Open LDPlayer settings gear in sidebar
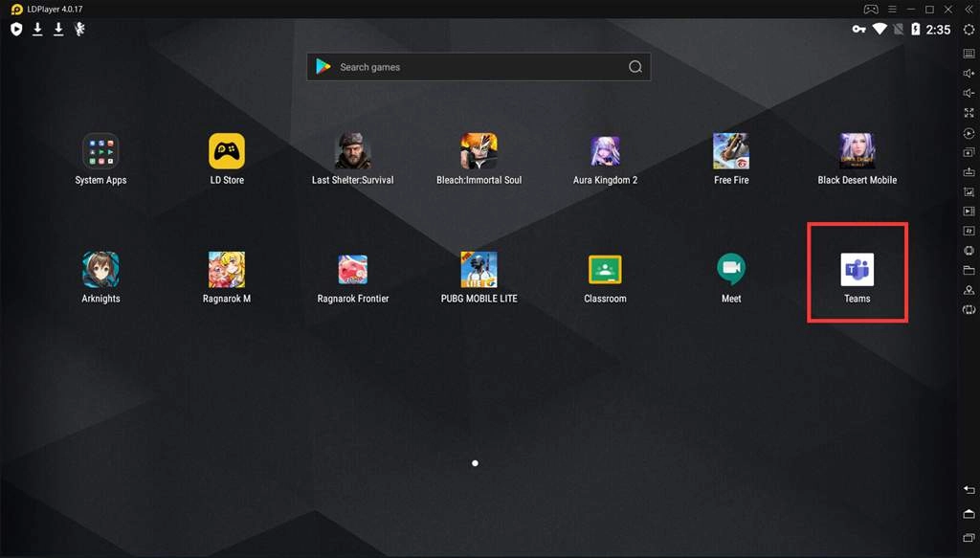Screen dimensions: 980x558 tap(969, 30)
